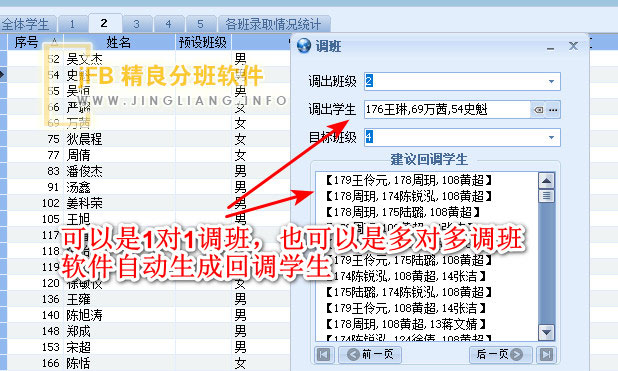Image resolution: width=618 pixels, height=371 pixels.
Task: Select the row for 王雍
Action: pos(148,299)
